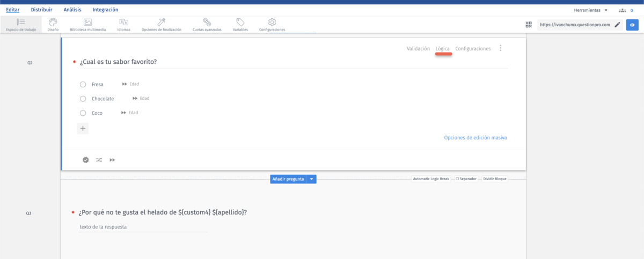Click skip logic arrows next to Fresa
This screenshot has height=259, width=644.
pos(125,84)
